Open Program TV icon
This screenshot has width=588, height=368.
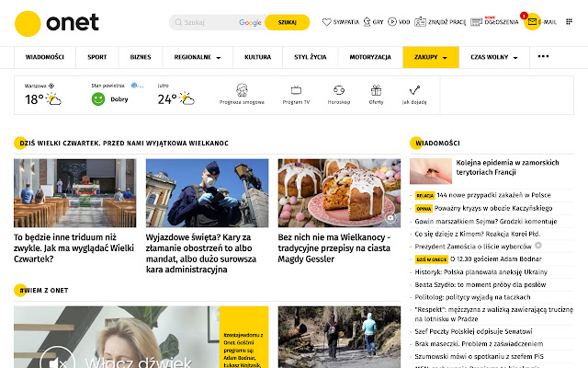click(x=296, y=90)
